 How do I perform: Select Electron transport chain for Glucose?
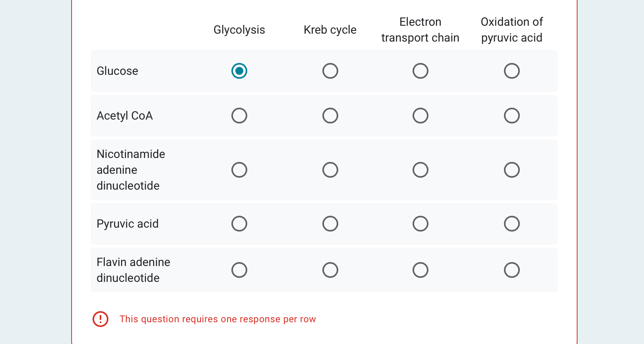[x=420, y=71]
